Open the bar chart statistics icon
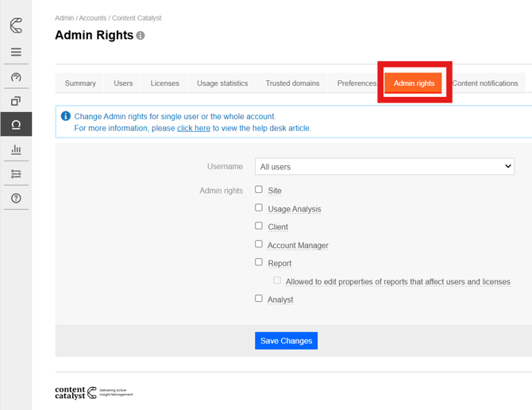Viewport: 532px width, 410px height. click(16, 149)
